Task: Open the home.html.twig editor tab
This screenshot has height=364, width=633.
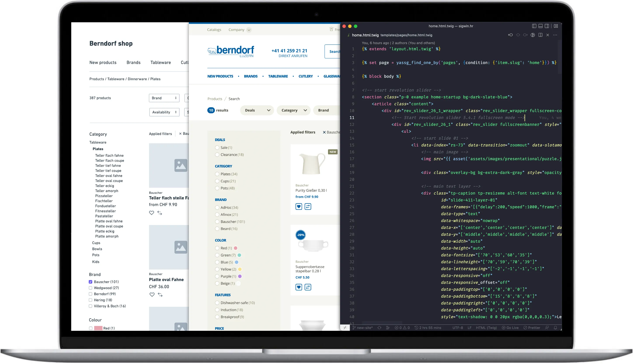Action: [x=365, y=35]
